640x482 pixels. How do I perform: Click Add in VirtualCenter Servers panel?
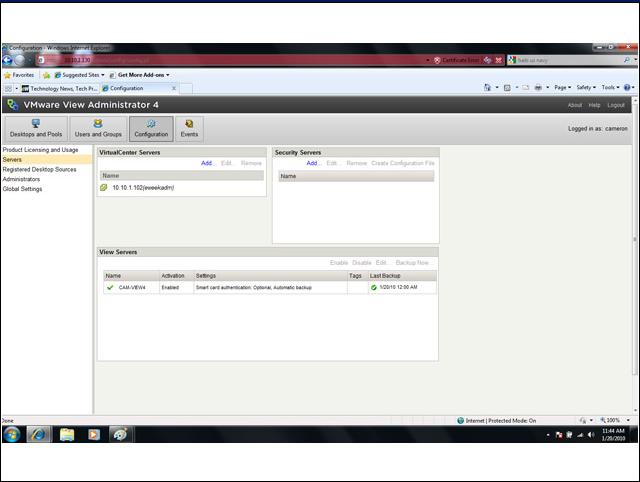(x=207, y=162)
